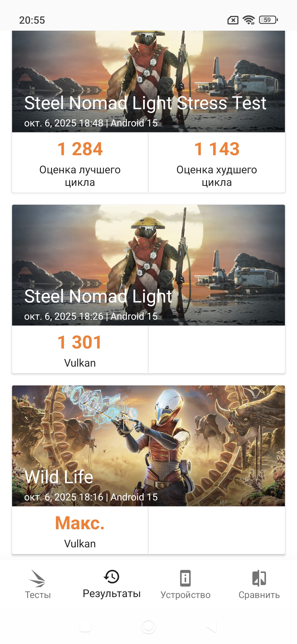Tap the battery level indicator
The width and height of the screenshot is (297, 644).
(268, 20)
